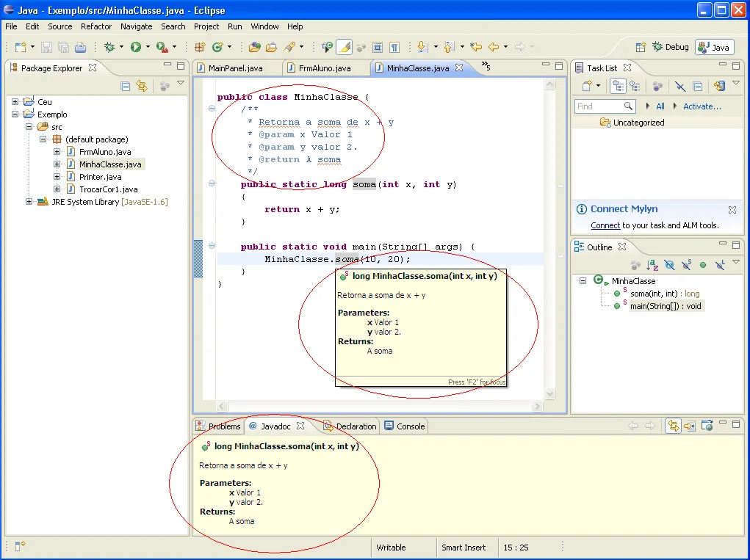
Task: Click Collapse All in Package Explorer
Action: 126,86
